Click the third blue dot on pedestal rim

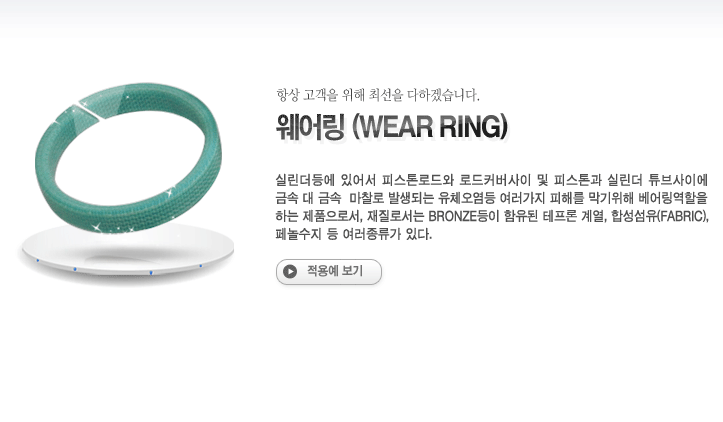(151, 273)
